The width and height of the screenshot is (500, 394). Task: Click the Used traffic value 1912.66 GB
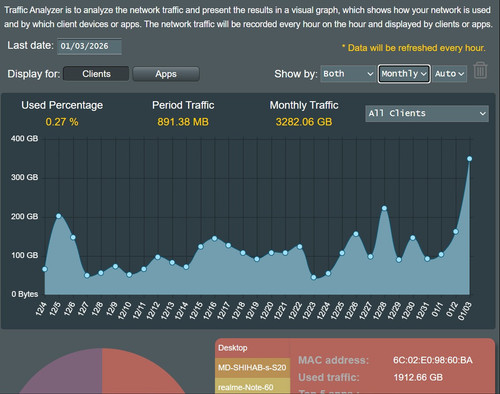(x=418, y=377)
